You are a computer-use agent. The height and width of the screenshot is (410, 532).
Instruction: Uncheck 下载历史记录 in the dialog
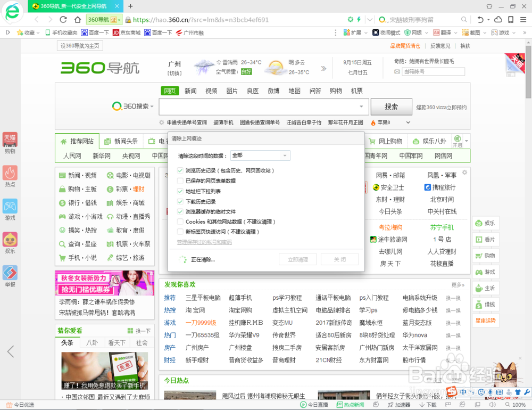(x=180, y=202)
